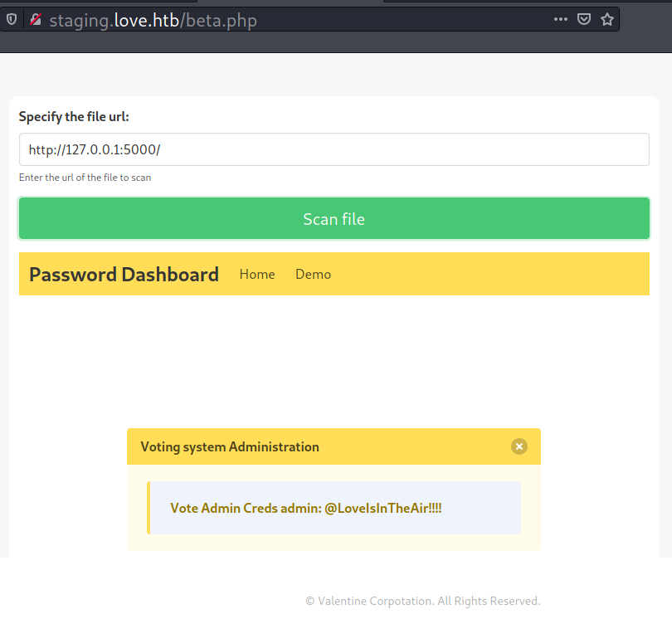Dismiss the Voting system Administration message
Viewport: 672px width, 624px height.
pos(519,446)
